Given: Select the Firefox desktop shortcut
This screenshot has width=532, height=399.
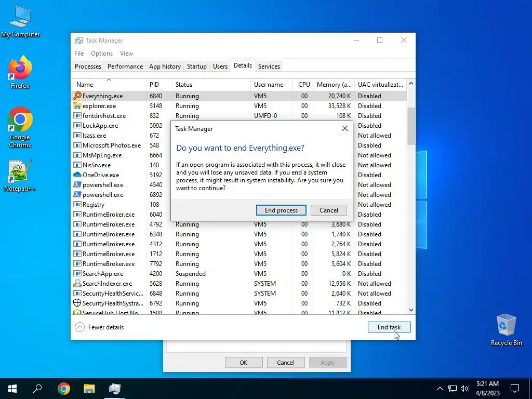Looking at the screenshot, I should 20,72.
